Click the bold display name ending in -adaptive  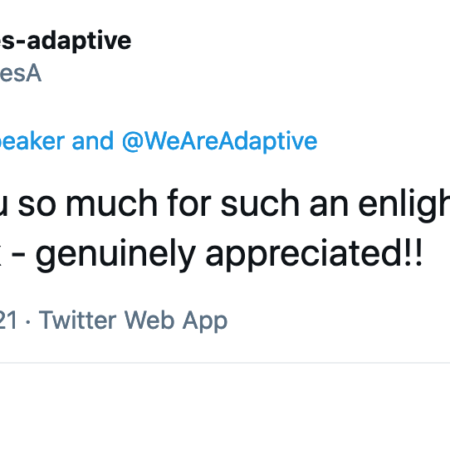(x=66, y=41)
